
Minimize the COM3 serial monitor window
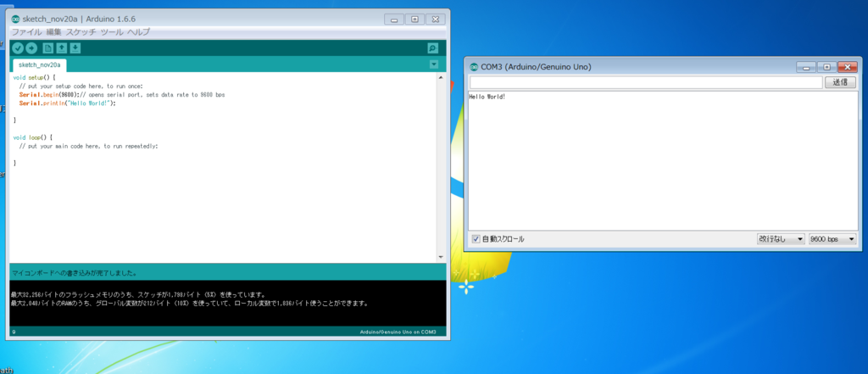[806, 68]
